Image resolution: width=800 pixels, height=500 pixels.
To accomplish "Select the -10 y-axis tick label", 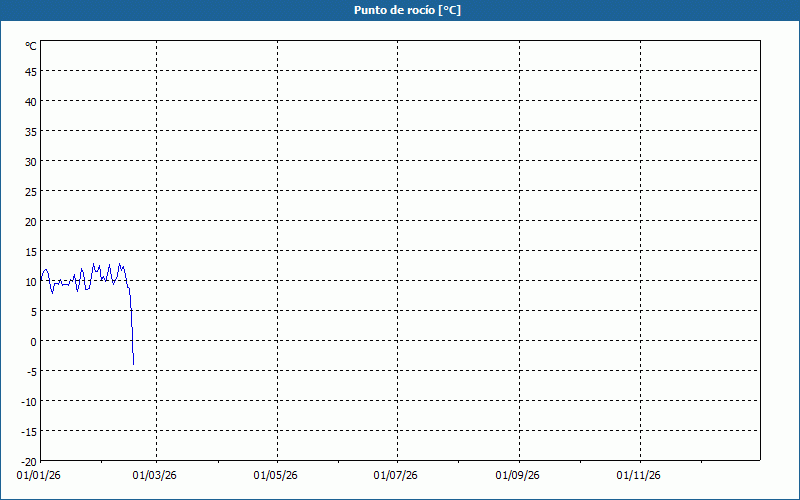I will click(x=28, y=401).
